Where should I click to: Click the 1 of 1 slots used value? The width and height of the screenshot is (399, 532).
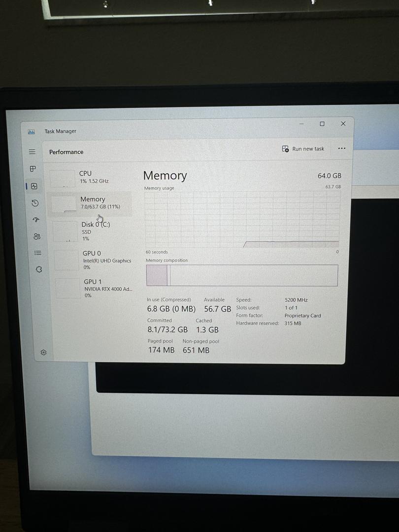click(x=291, y=308)
